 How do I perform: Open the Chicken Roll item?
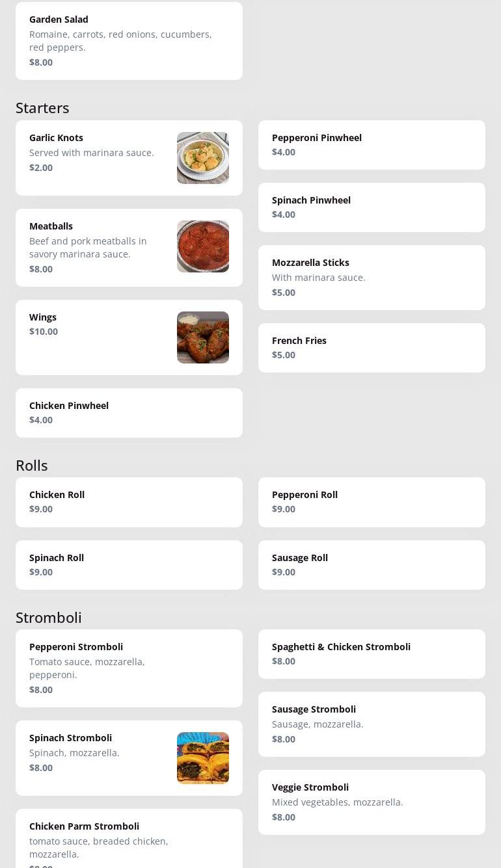click(129, 502)
